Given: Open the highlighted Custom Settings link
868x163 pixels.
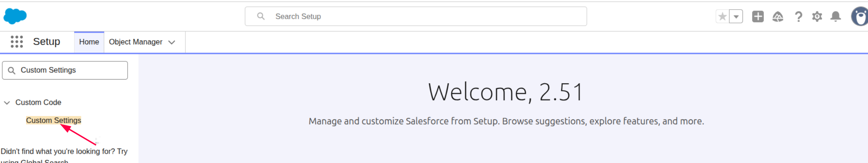Looking at the screenshot, I should (54, 120).
